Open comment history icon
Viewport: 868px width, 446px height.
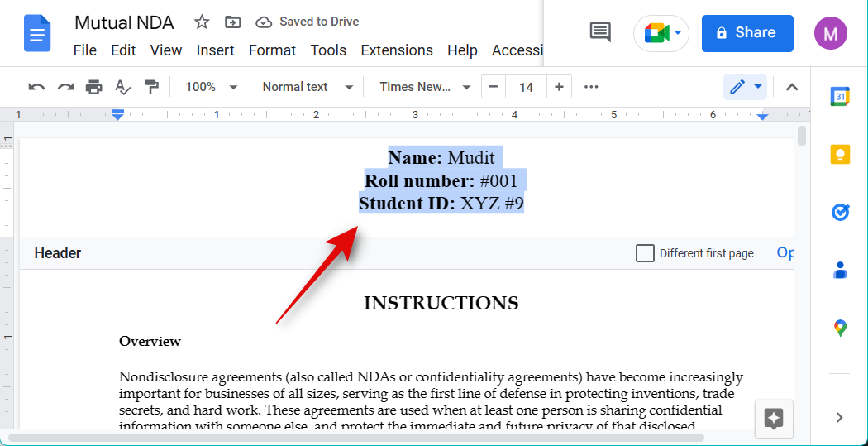point(600,33)
